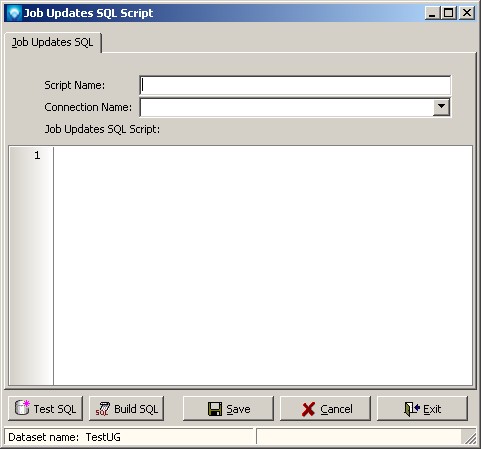
Task: Click the resize grip in status bar corner
Action: [x=470, y=438]
